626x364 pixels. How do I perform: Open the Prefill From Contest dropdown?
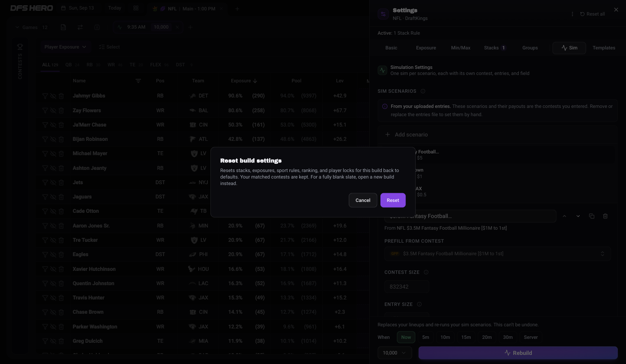pos(497,254)
